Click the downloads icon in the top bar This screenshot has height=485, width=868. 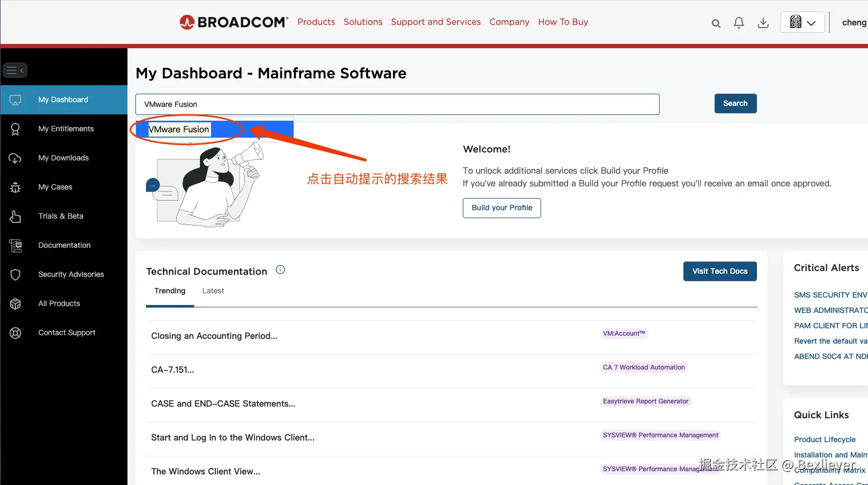coord(763,23)
